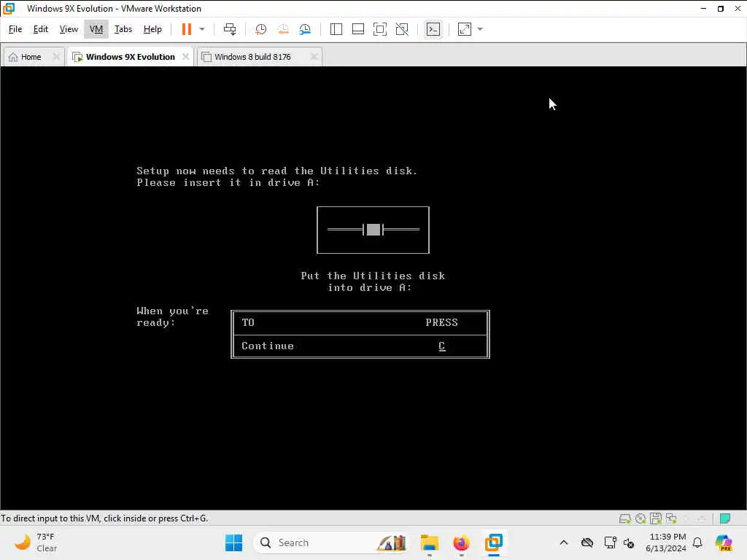Open the notifications bell

click(x=697, y=542)
